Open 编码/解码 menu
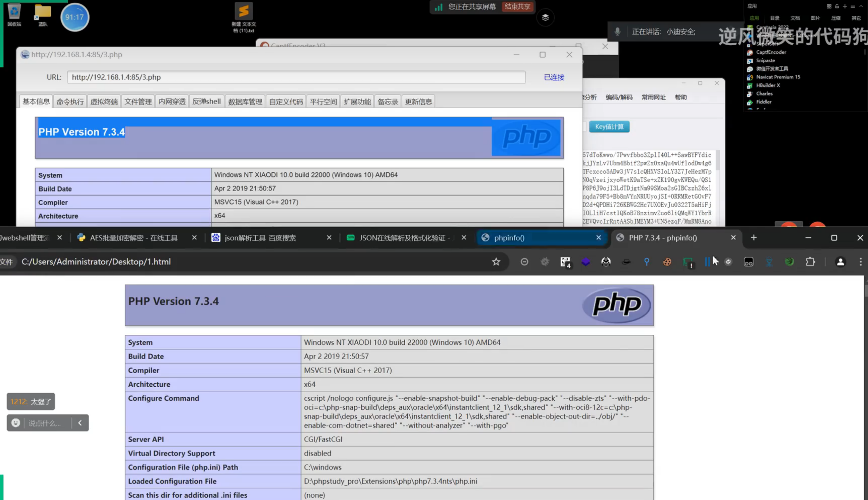 [619, 97]
